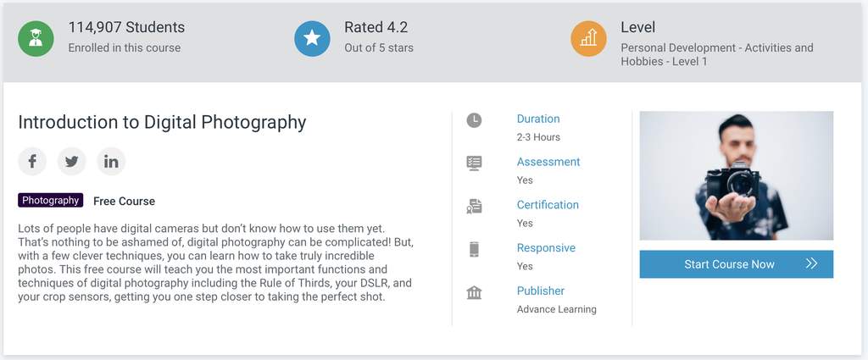Open the Certification link

548,205
